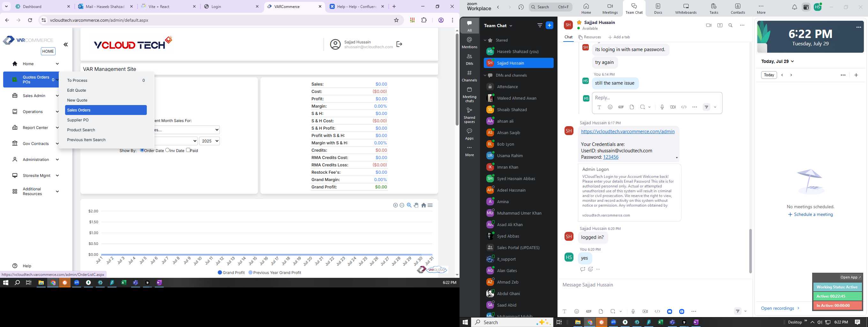Image resolution: width=868 pixels, height=327 pixels.
Task: Toggle Previous Year Grand Profit legend
Action: pos(275,272)
